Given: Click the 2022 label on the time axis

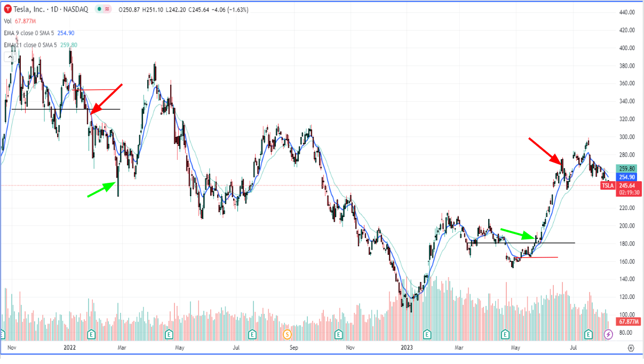Looking at the screenshot, I should point(70,347).
